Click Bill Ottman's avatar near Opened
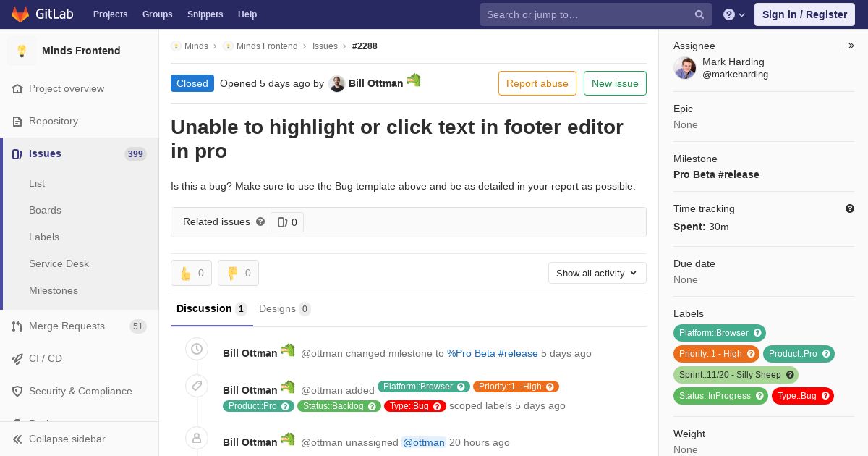868x456 pixels. [x=336, y=84]
